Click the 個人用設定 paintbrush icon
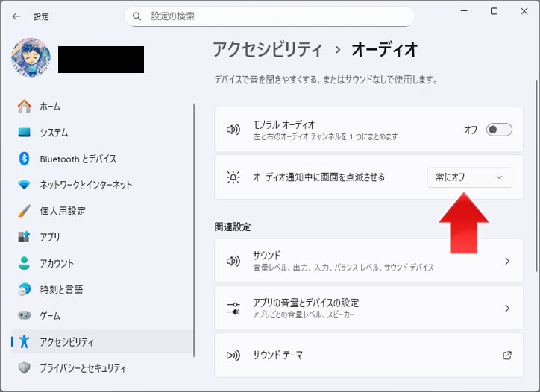This screenshot has height=392, width=540. tap(25, 211)
